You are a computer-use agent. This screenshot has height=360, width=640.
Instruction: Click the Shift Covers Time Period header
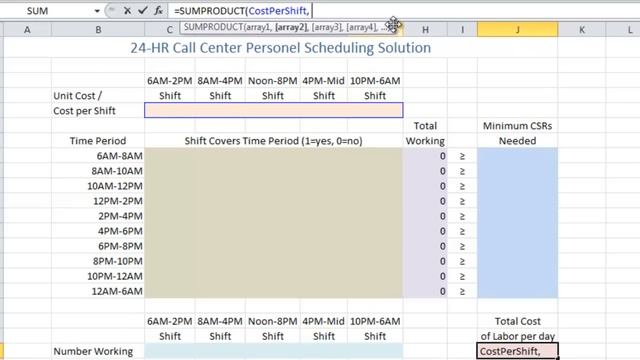273,141
